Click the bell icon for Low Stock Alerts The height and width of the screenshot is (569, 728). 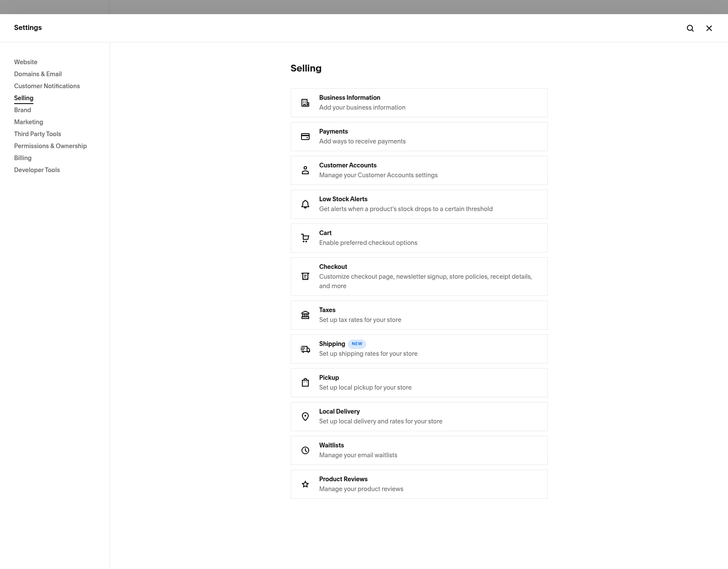coord(305,204)
